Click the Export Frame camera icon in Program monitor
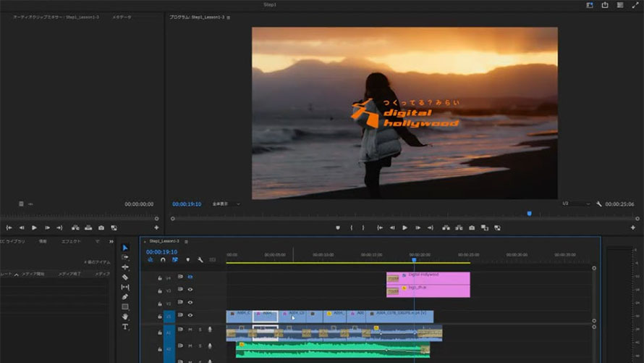The width and height of the screenshot is (644, 363). 472,228
